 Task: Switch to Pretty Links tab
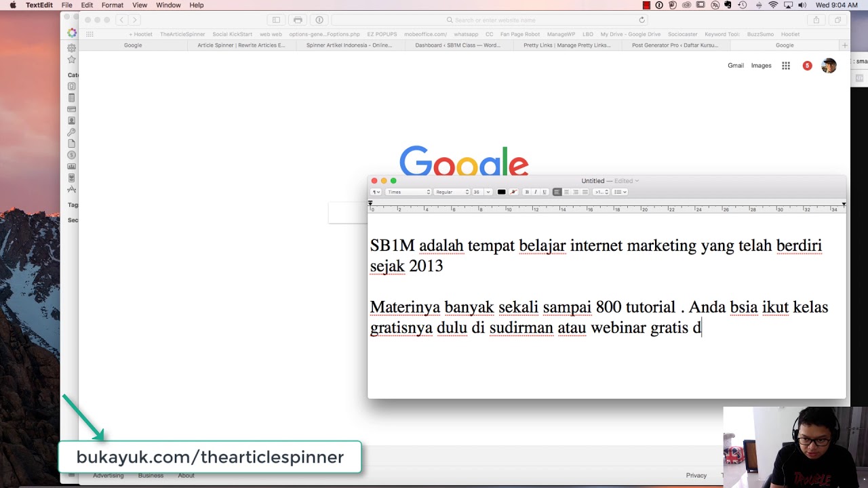pyautogui.click(x=567, y=45)
